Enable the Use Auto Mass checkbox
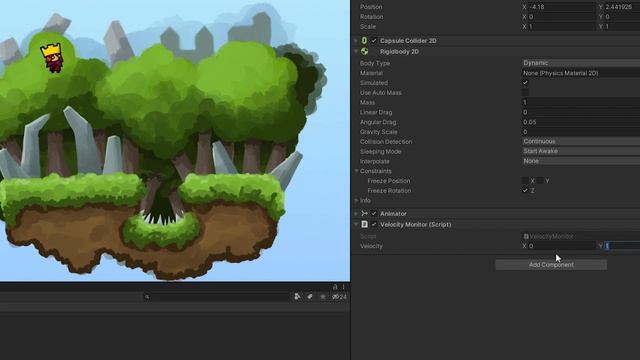Image resolution: width=640 pixels, height=360 pixels. click(x=525, y=93)
